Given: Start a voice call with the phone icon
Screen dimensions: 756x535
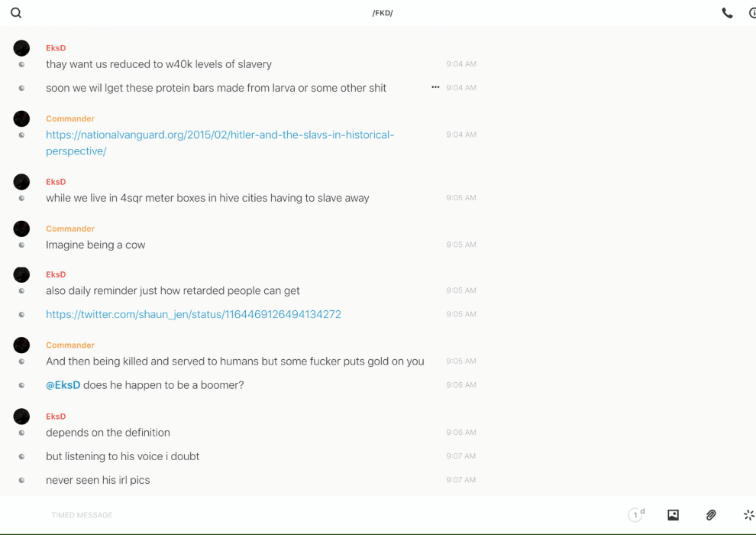Looking at the screenshot, I should pos(727,13).
